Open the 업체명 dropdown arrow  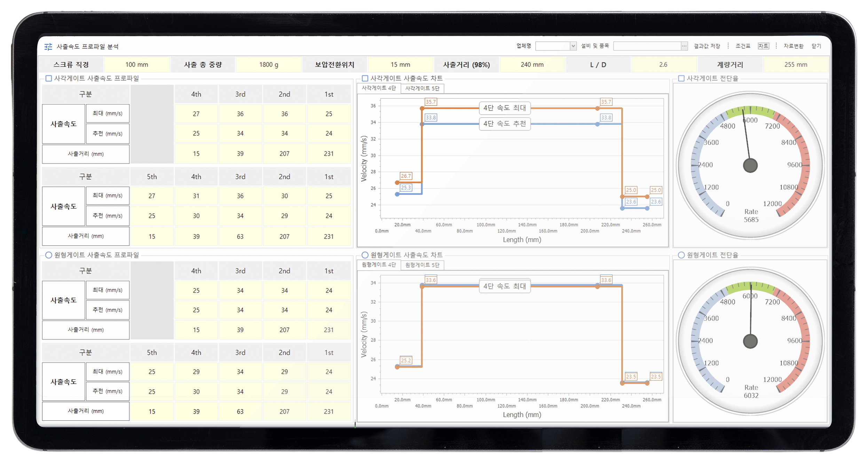coord(573,46)
